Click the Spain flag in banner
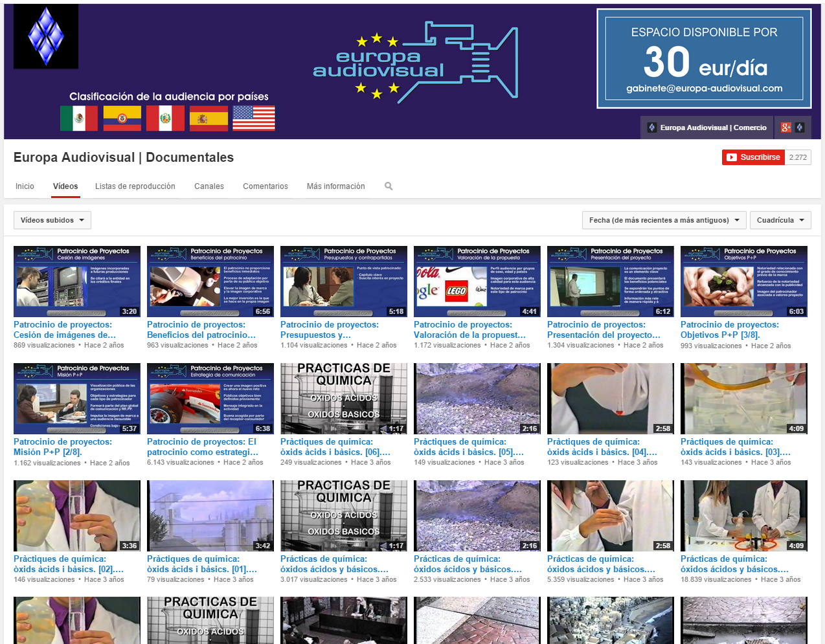 tap(209, 118)
